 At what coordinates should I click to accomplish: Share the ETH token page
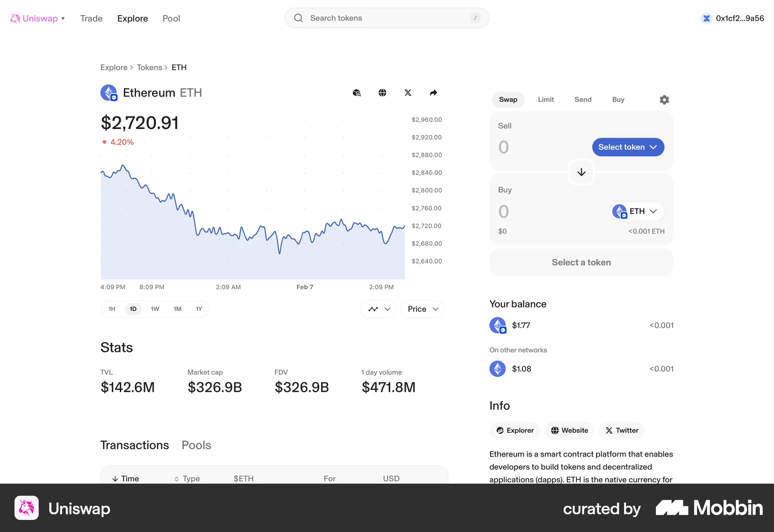(433, 93)
